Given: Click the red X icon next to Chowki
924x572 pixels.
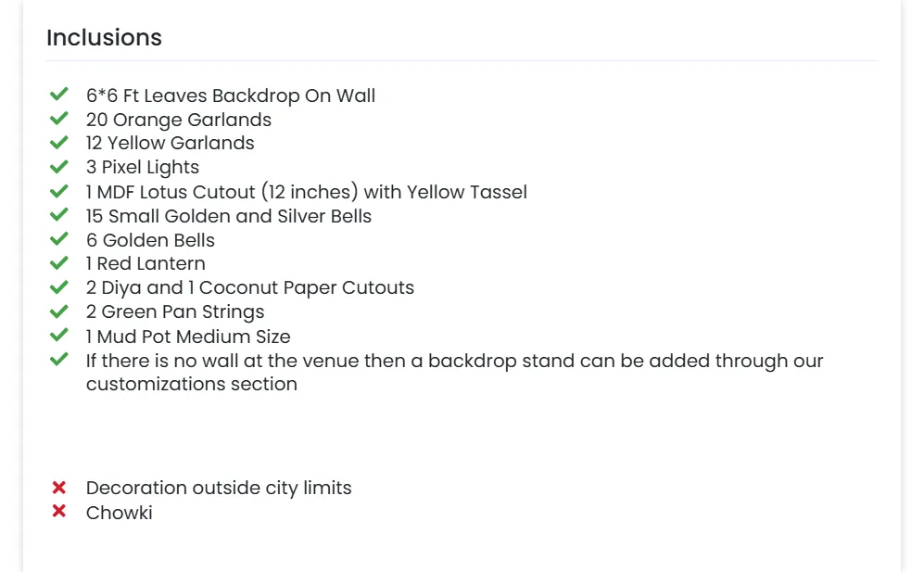Looking at the screenshot, I should (x=59, y=512).
